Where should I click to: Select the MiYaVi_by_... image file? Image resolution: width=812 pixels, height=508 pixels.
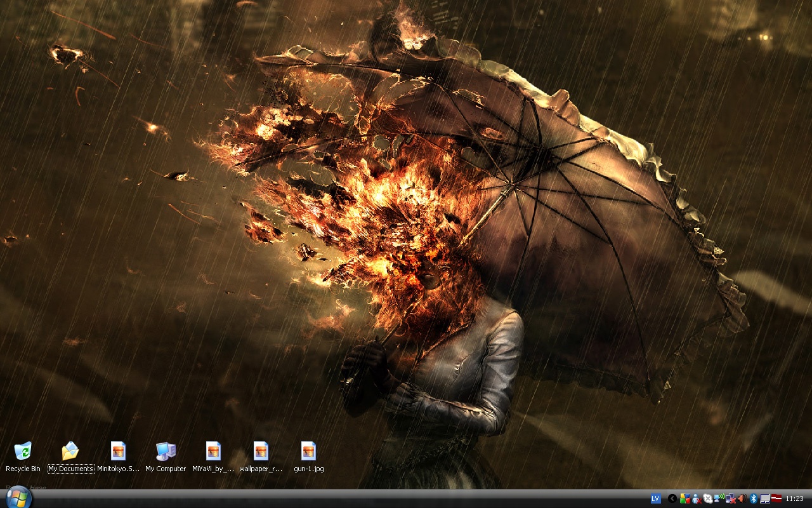213,457
